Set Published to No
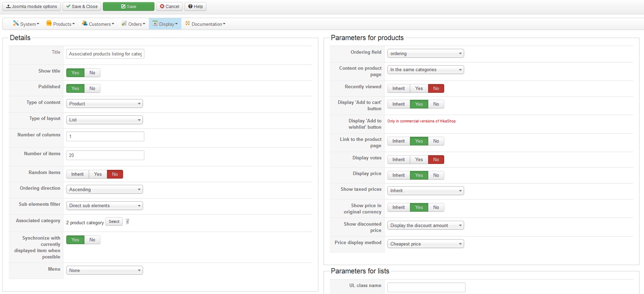644x294 pixels. [92, 88]
